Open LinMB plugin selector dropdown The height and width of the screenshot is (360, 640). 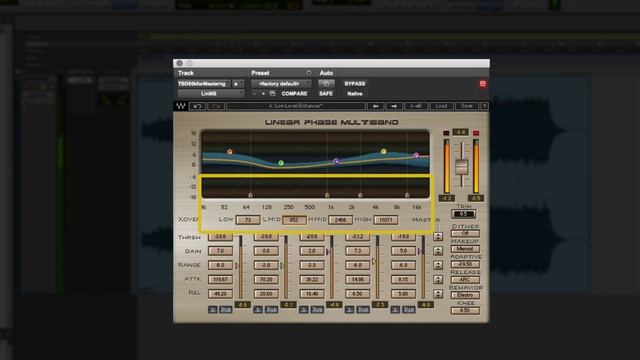coord(211,94)
